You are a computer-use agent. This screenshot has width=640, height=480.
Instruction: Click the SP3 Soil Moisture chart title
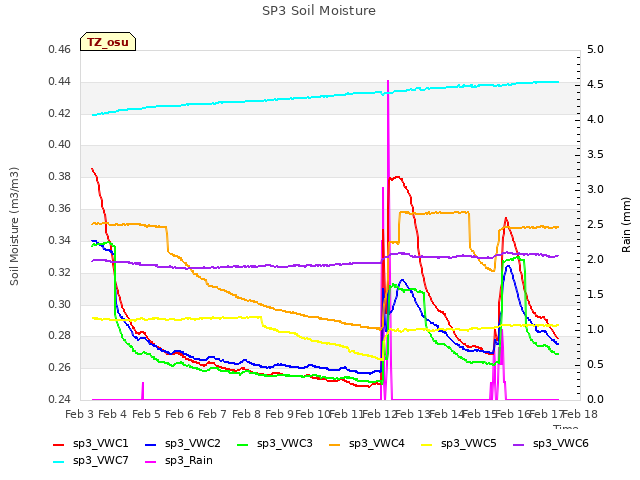[319, 11]
